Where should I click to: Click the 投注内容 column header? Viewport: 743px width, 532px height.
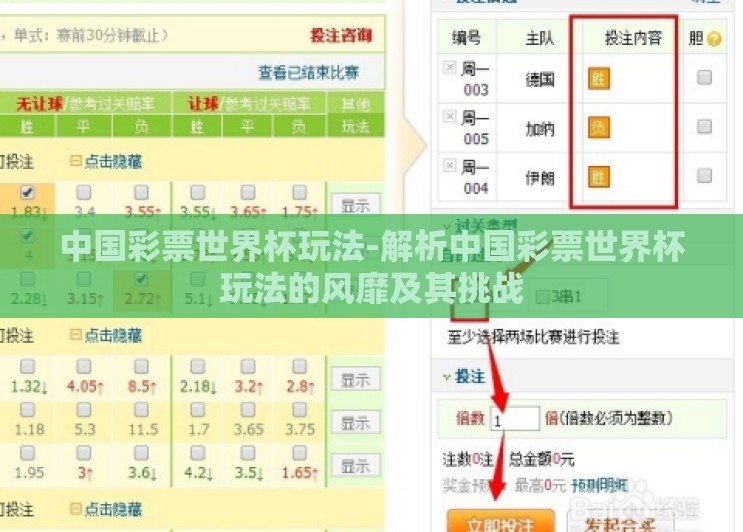(x=633, y=38)
